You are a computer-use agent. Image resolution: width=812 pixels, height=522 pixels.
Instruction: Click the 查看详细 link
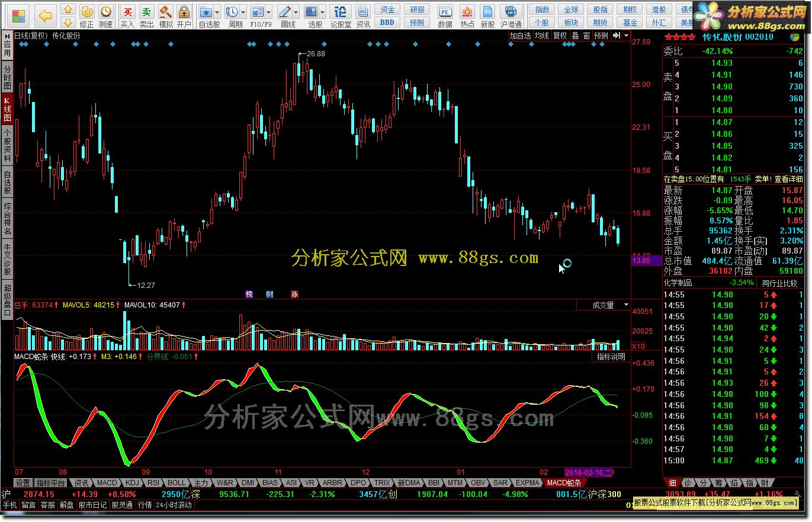click(x=789, y=179)
